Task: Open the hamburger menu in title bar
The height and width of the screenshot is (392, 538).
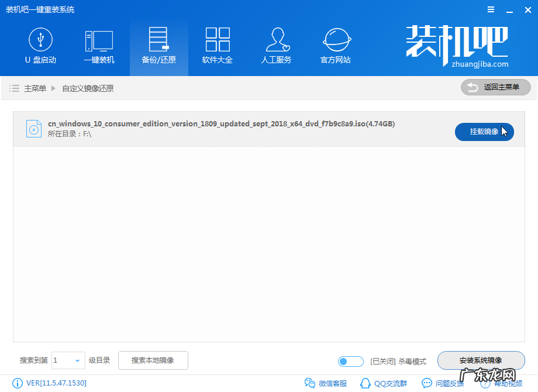Action: [490, 9]
